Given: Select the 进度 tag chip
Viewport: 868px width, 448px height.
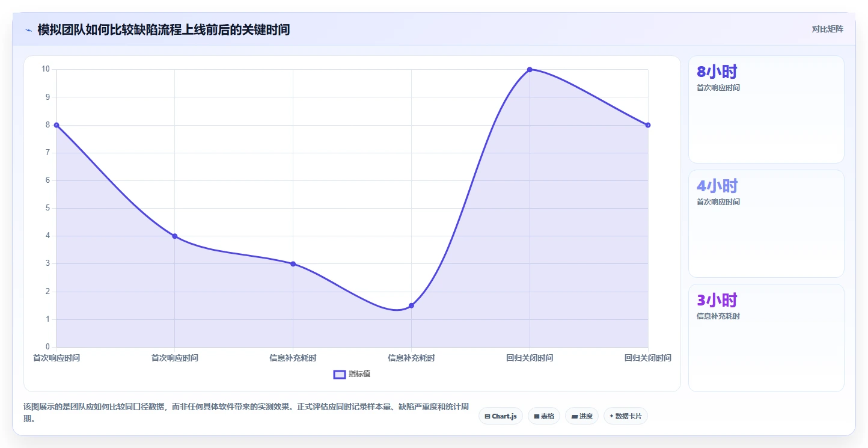Looking at the screenshot, I should (x=582, y=416).
